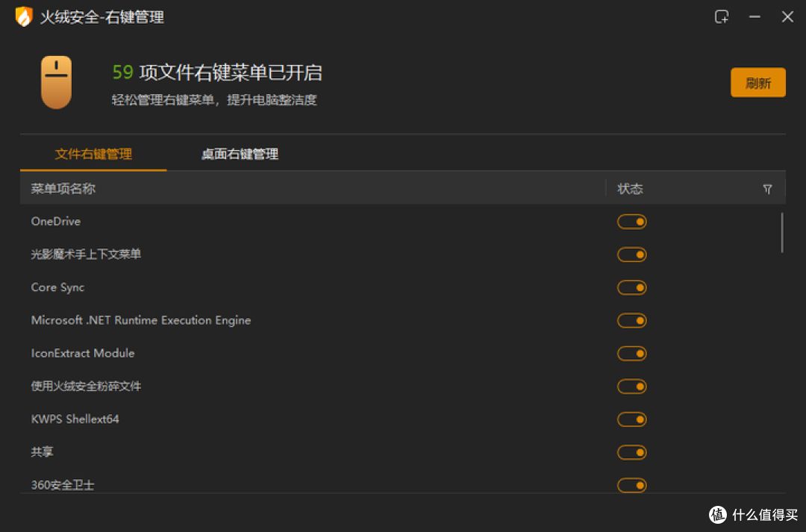Screen dimensions: 806x532
Task: Disable the KWPS Shellext64 toggle
Action: click(631, 419)
